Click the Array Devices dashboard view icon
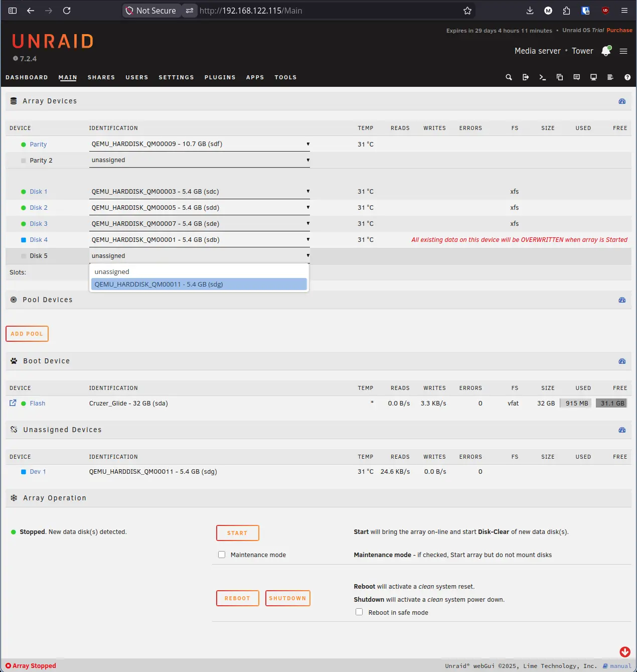 [x=622, y=101]
